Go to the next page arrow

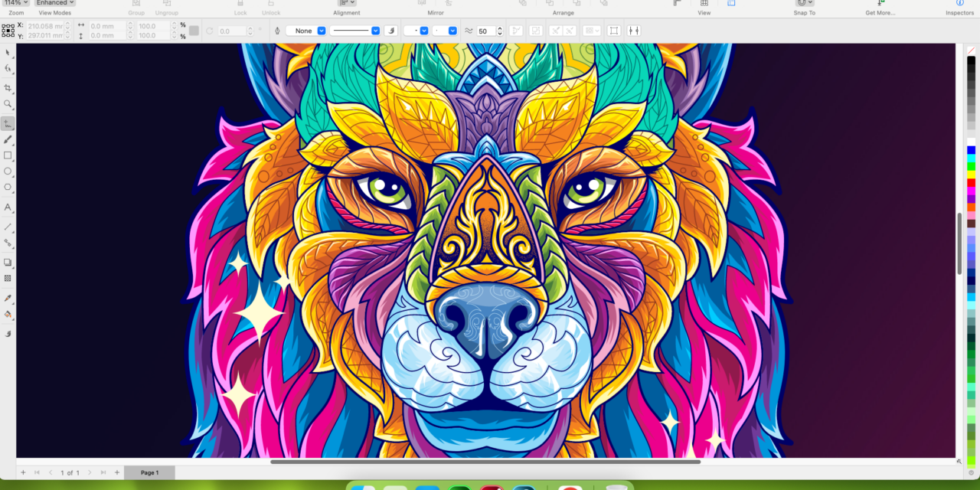click(x=90, y=472)
